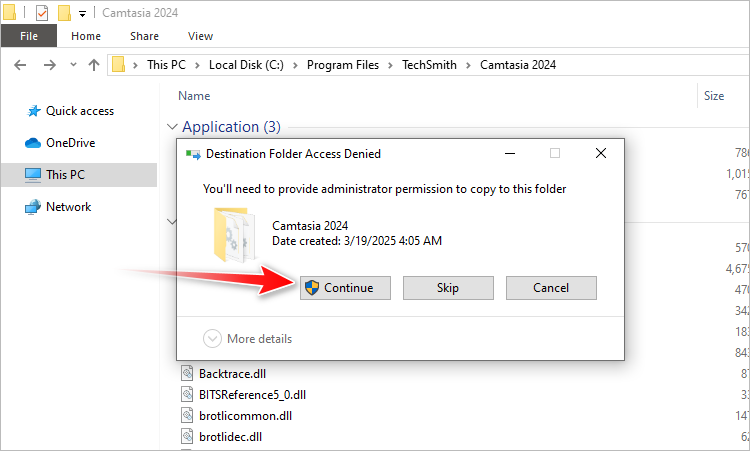Open the Customize Quick Access Toolbar dropdown

[x=82, y=13]
